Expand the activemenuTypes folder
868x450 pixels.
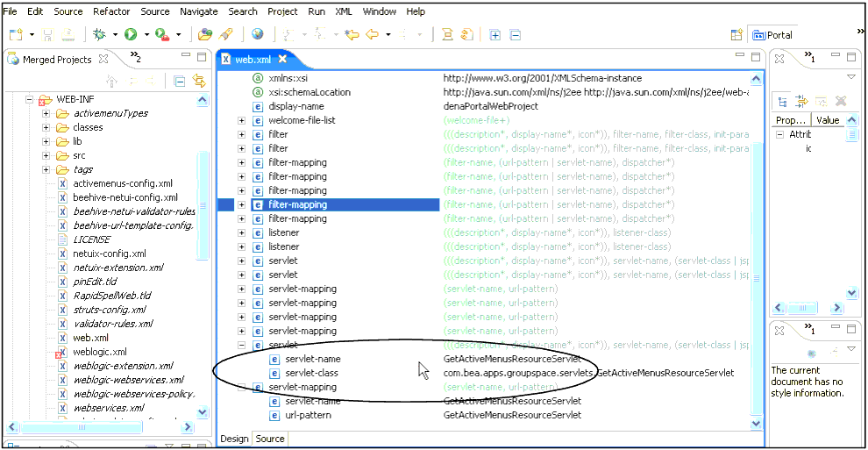[46, 113]
